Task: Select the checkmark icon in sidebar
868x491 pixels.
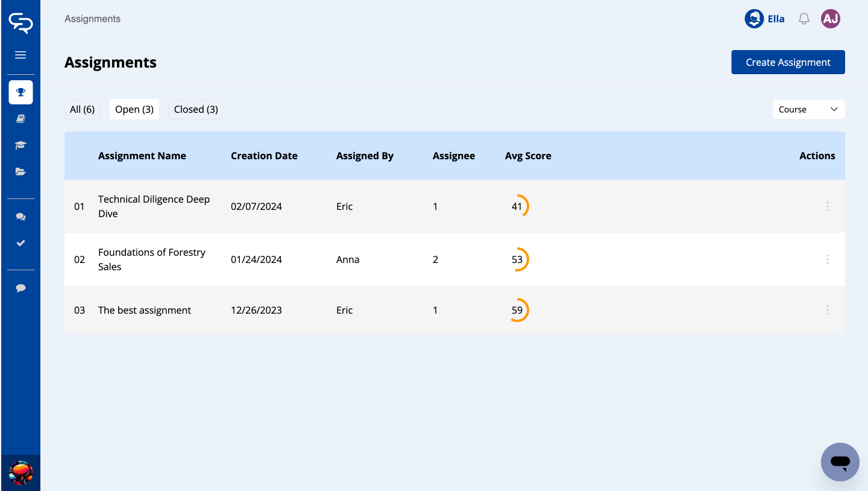Action: point(20,243)
